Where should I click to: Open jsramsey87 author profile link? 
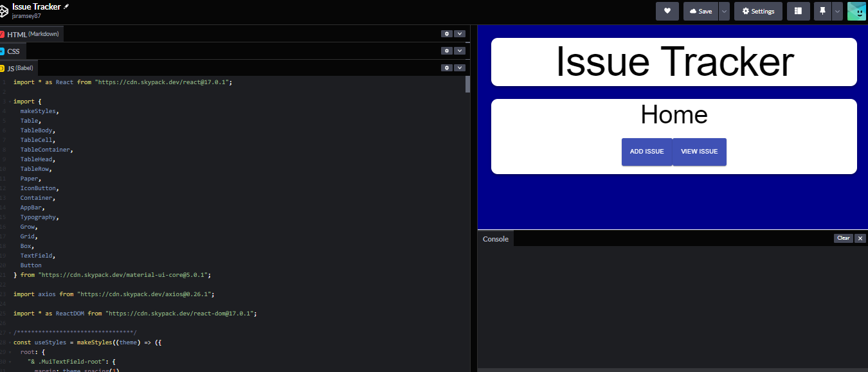click(x=26, y=16)
